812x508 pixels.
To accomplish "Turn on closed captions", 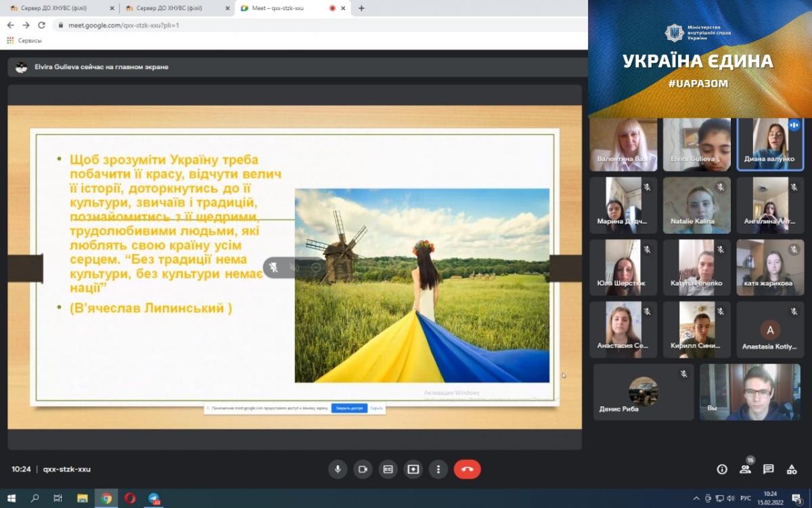I will 388,469.
